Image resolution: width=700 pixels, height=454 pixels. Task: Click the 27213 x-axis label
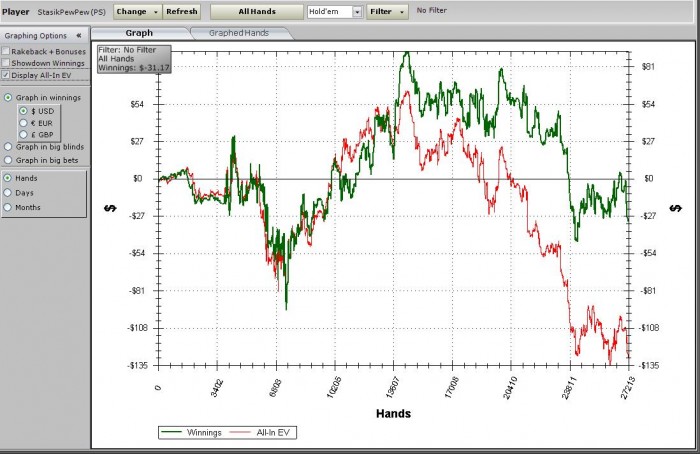coord(627,387)
